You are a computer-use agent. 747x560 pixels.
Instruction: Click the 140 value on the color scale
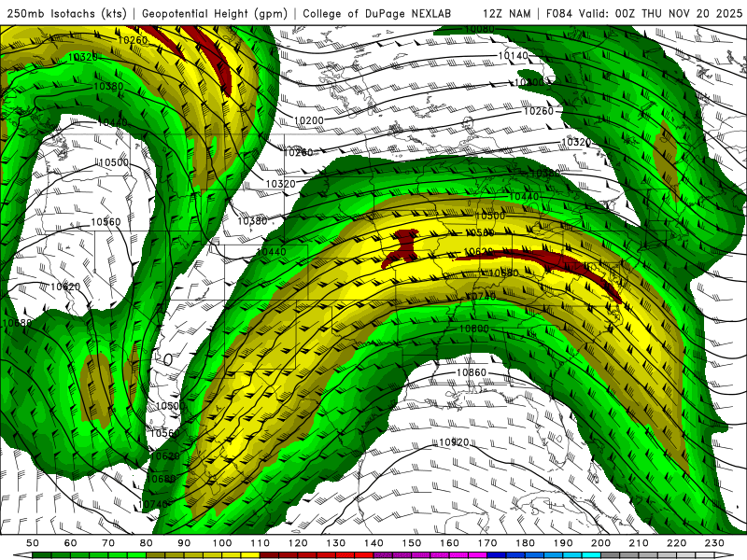tap(373, 543)
